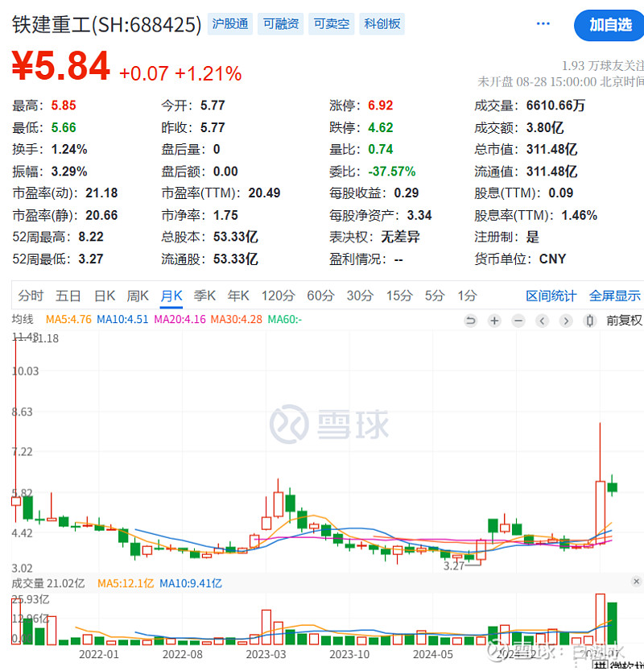The width and height of the screenshot is (644, 671).
Task: Click the tallest red volume bar at right
Action: (x=600, y=619)
